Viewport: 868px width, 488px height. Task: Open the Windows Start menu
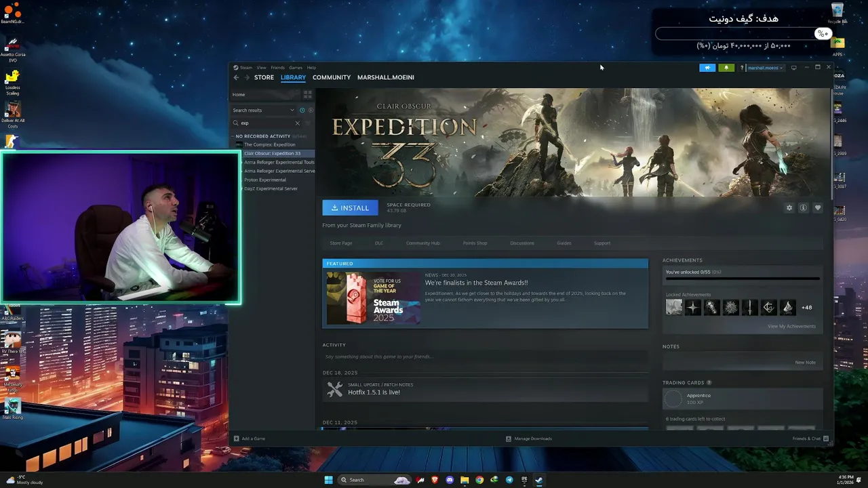coord(329,480)
